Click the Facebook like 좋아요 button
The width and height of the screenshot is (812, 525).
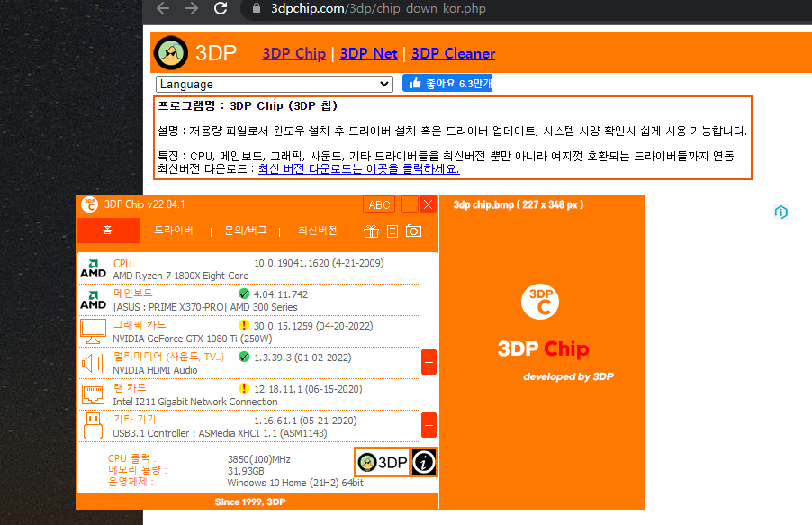click(x=447, y=84)
